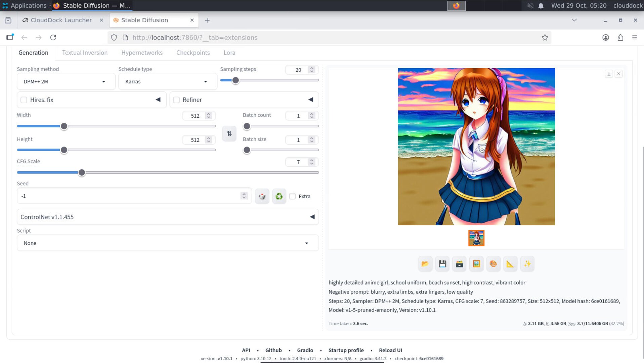Reuse last seed with the recycle icon
The width and height of the screenshot is (644, 363).
(279, 196)
